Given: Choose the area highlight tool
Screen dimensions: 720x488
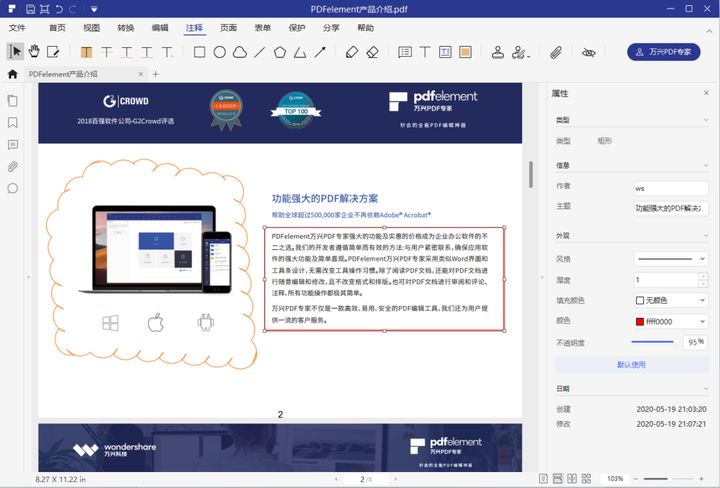Looking at the screenshot, I should [x=465, y=52].
